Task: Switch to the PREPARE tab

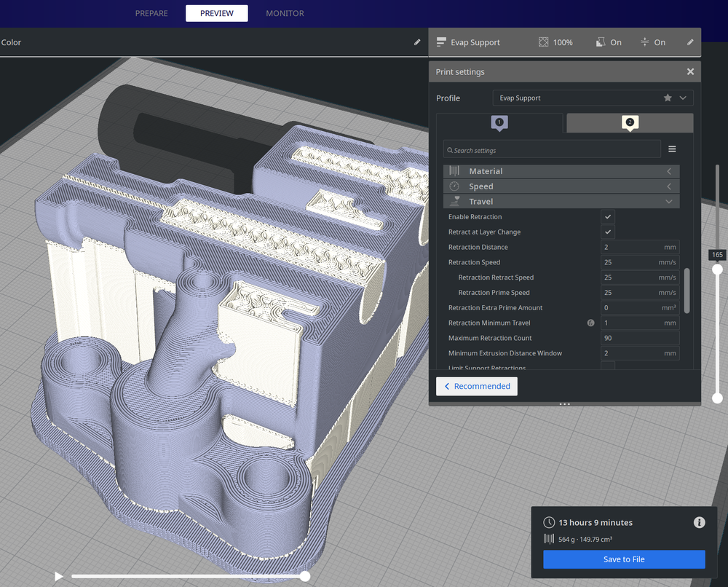Action: [x=151, y=13]
